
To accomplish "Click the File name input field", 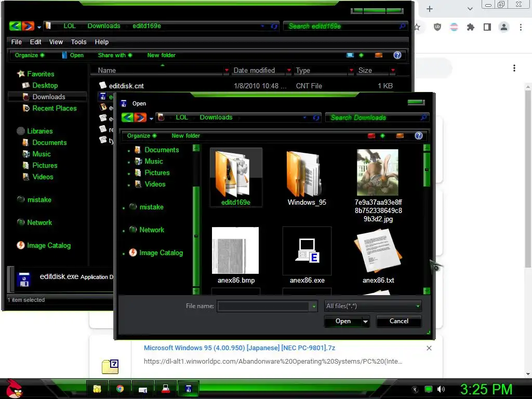I will coord(263,307).
